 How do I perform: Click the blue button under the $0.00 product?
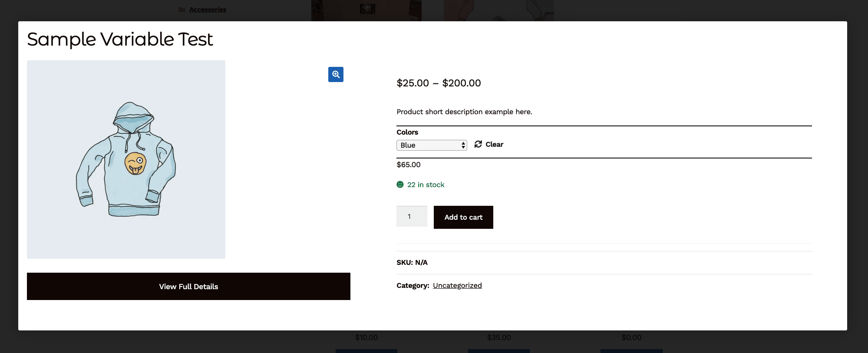point(631,351)
